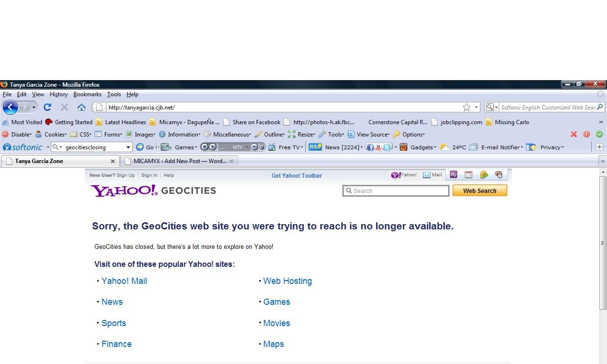This screenshot has height=364, width=607.
Task: Open the Images dropdown
Action: [x=141, y=134]
